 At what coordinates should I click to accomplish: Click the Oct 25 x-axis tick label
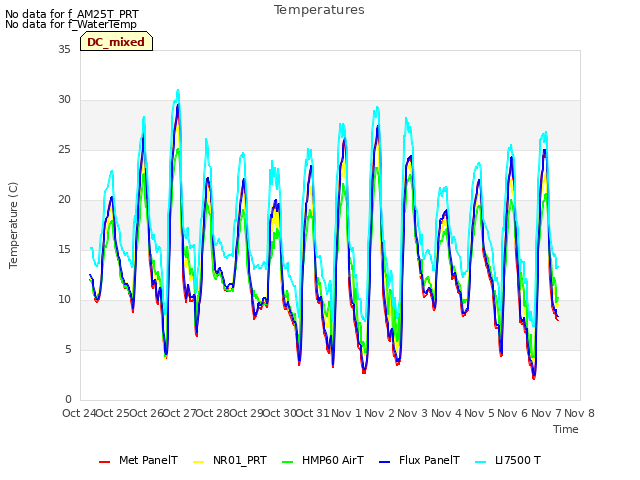pyautogui.click(x=113, y=413)
